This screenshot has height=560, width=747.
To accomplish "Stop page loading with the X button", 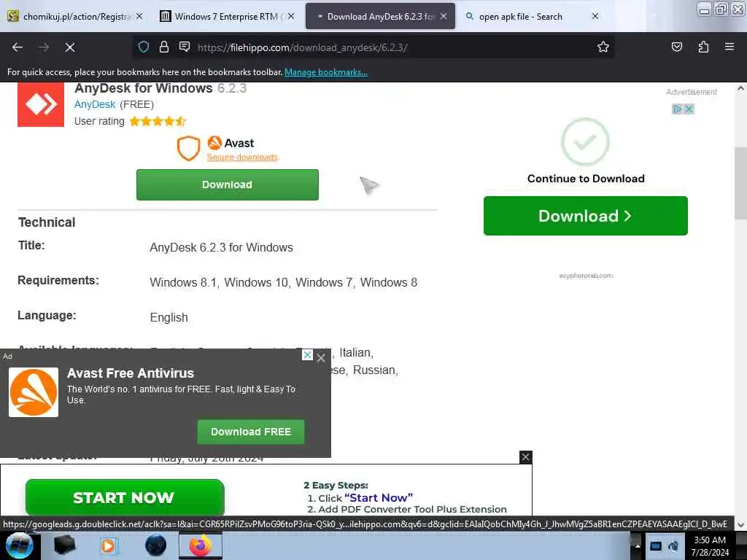I will [69, 47].
